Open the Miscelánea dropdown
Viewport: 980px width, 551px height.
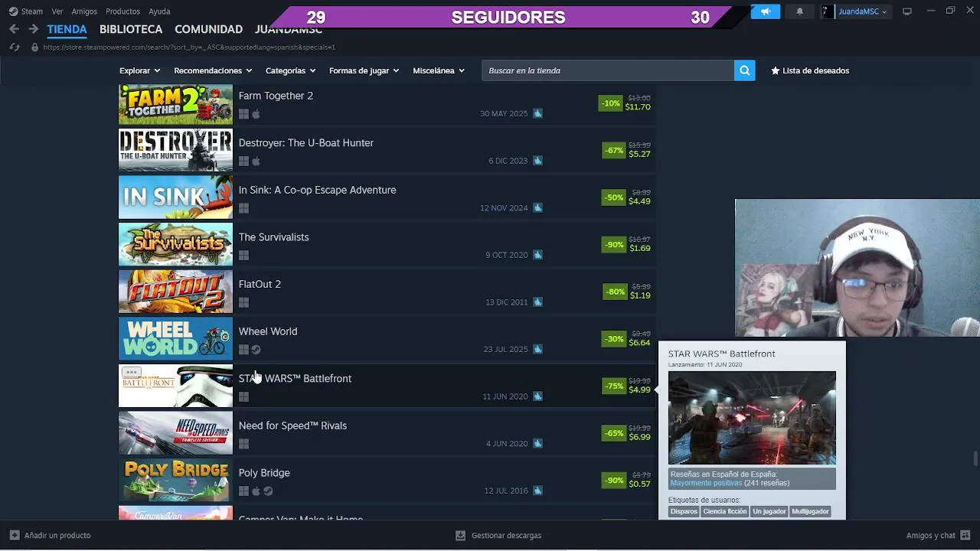pyautogui.click(x=439, y=70)
